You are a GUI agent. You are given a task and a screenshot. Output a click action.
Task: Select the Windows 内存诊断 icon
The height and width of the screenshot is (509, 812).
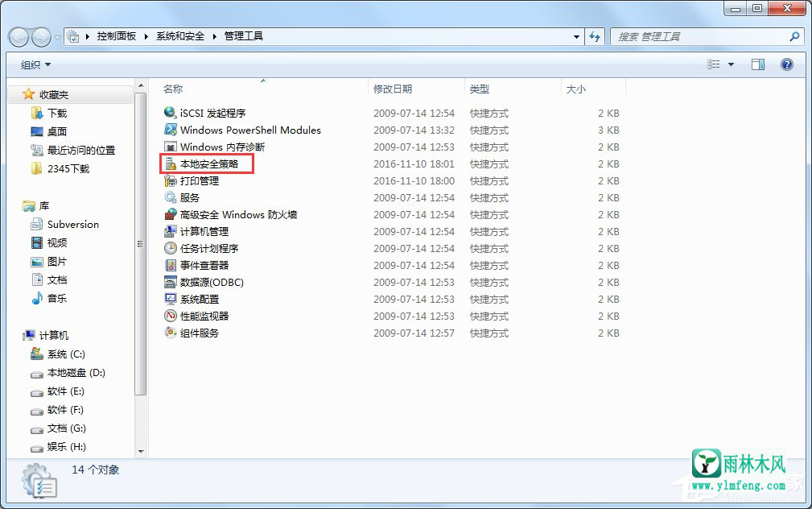click(x=171, y=147)
